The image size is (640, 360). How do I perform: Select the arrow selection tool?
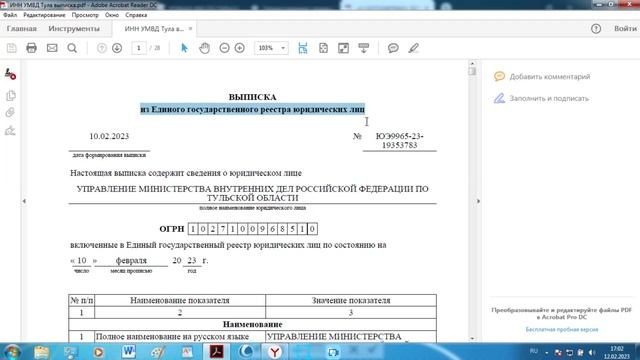pos(184,48)
